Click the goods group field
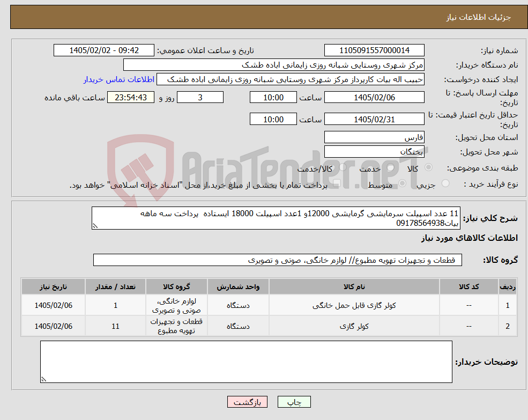Screen dimensions: 528x420 click(x=278, y=260)
